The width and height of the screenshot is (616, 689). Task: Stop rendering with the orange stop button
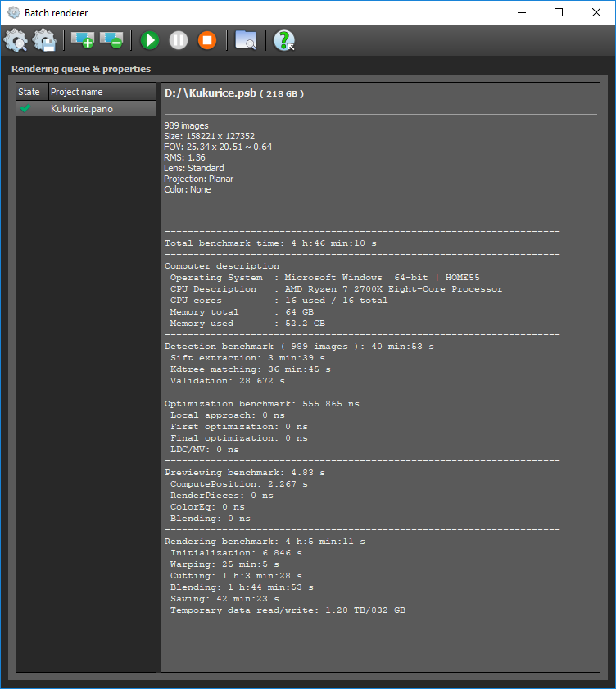coord(207,40)
